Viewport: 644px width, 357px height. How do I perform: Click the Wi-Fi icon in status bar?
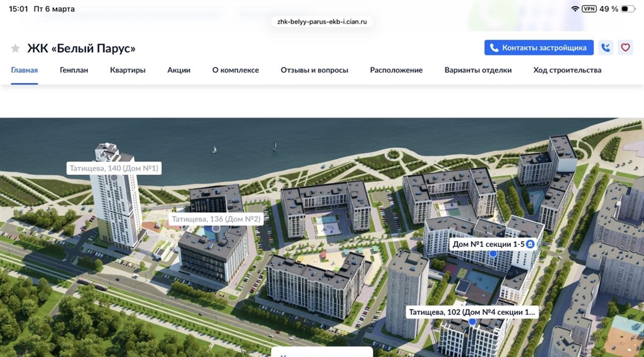575,9
